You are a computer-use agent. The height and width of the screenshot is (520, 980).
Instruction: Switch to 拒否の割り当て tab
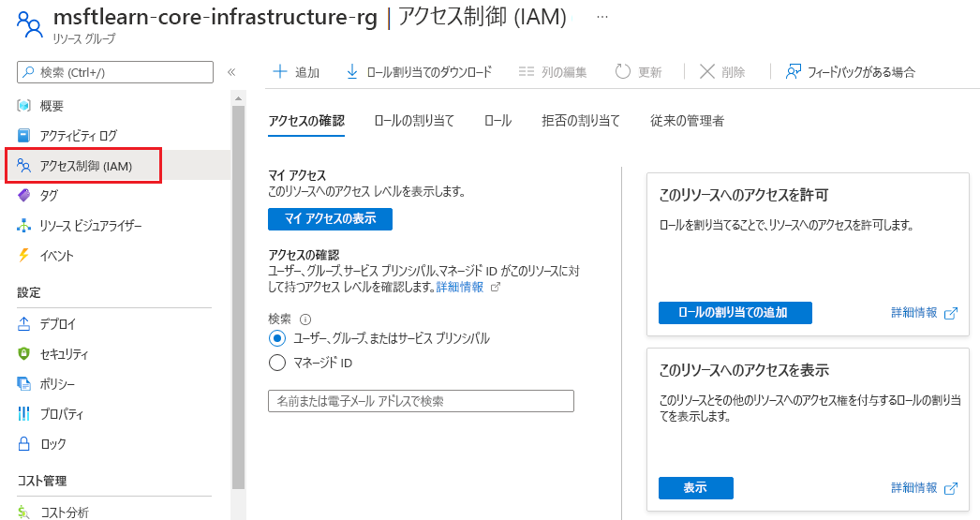581,121
